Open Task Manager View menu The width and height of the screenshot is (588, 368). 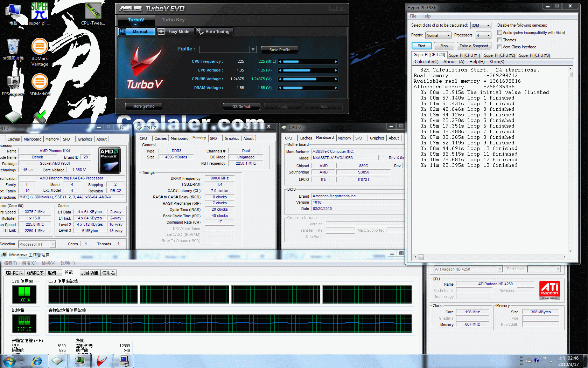click(x=48, y=263)
